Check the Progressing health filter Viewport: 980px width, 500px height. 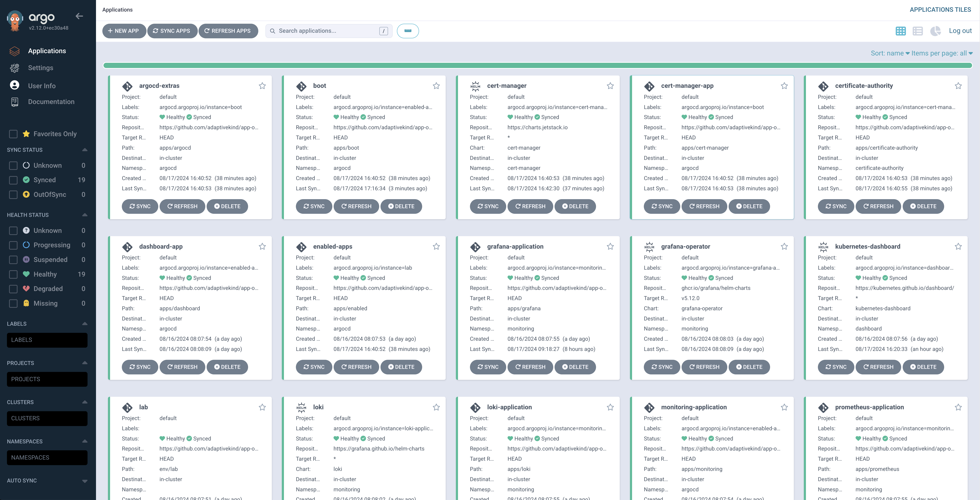click(x=13, y=245)
